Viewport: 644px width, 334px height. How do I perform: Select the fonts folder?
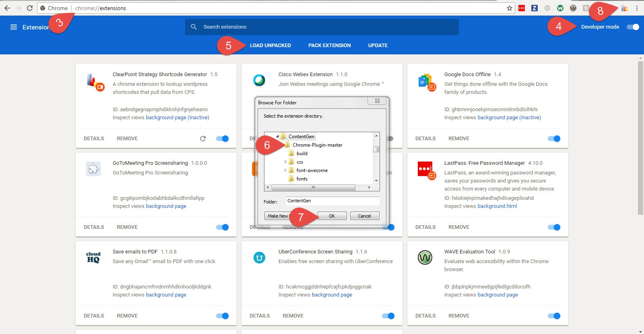click(302, 179)
